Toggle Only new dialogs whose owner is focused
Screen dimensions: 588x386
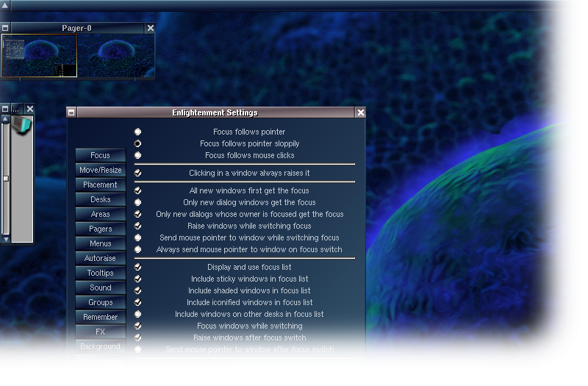138,214
